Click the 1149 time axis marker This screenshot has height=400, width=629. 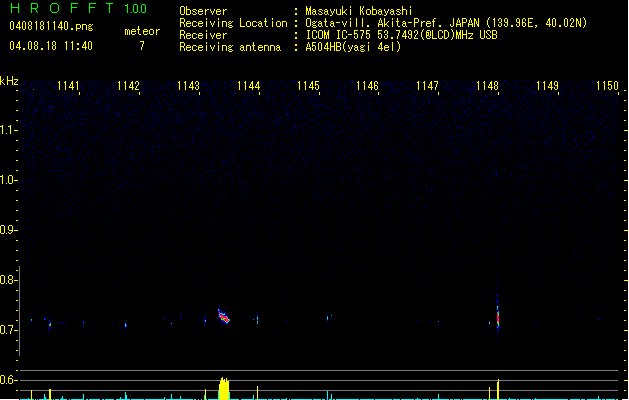click(547, 86)
